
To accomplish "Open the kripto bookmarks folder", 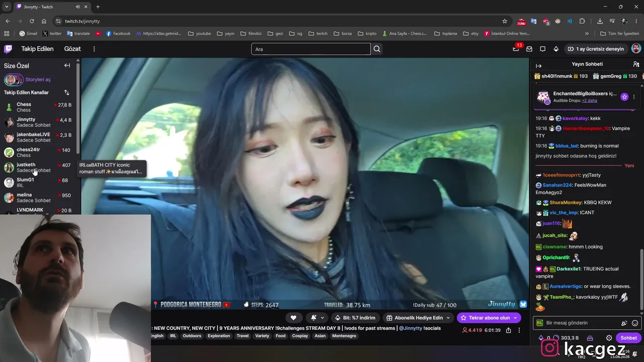I will click(367, 34).
